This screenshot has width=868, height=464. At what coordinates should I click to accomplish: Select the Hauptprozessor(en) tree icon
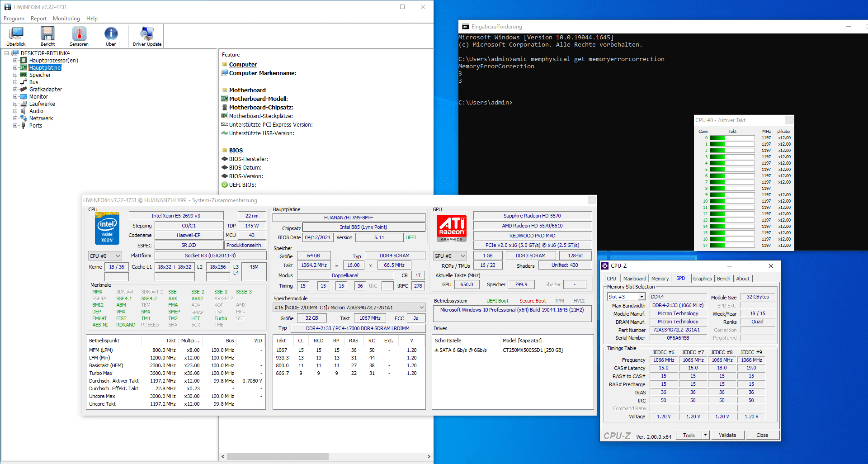point(24,60)
